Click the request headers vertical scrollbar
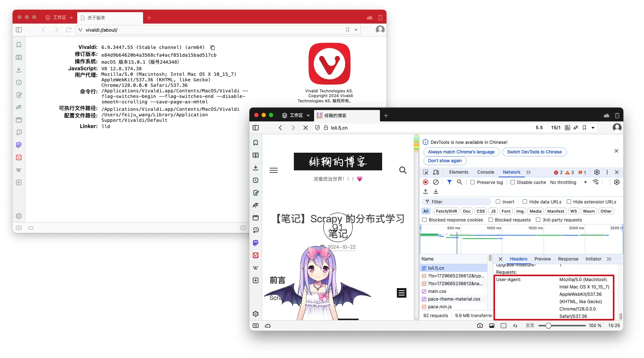Image resolution: width=644 pixels, height=358 pixels. (x=621, y=316)
